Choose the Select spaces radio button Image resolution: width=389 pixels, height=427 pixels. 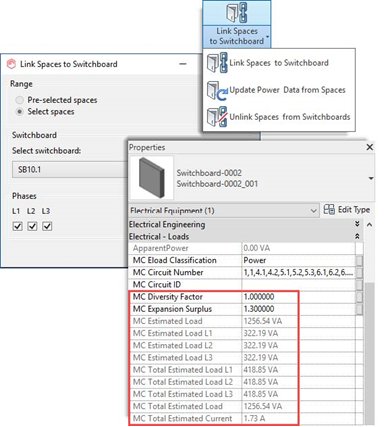tap(20, 112)
